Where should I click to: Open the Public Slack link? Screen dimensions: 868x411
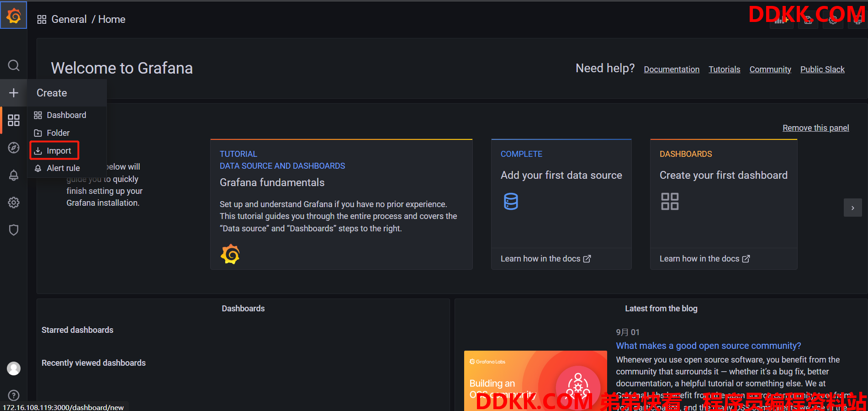pyautogui.click(x=822, y=69)
